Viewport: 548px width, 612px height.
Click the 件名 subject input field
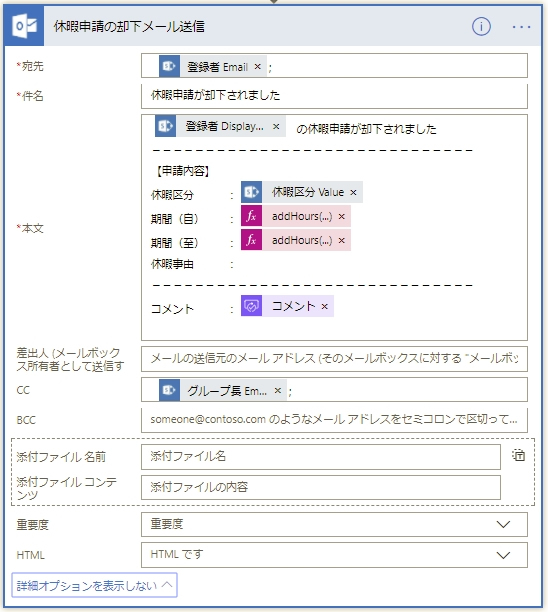tap(334, 96)
